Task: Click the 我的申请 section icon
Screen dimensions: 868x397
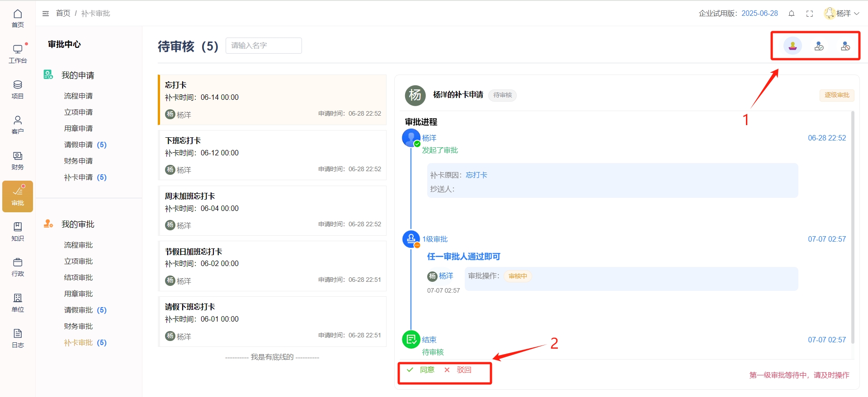Action: [x=48, y=75]
